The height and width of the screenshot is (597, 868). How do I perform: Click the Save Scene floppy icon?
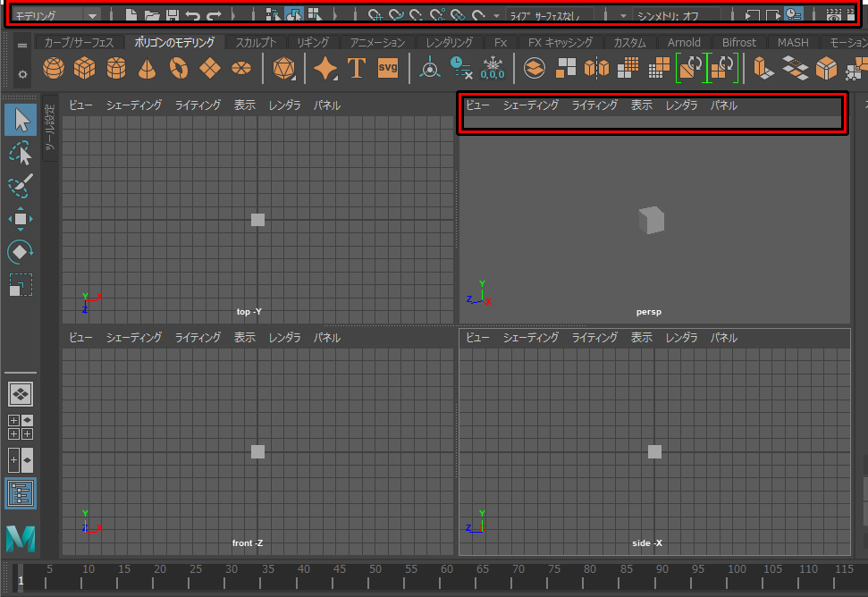pos(173,15)
